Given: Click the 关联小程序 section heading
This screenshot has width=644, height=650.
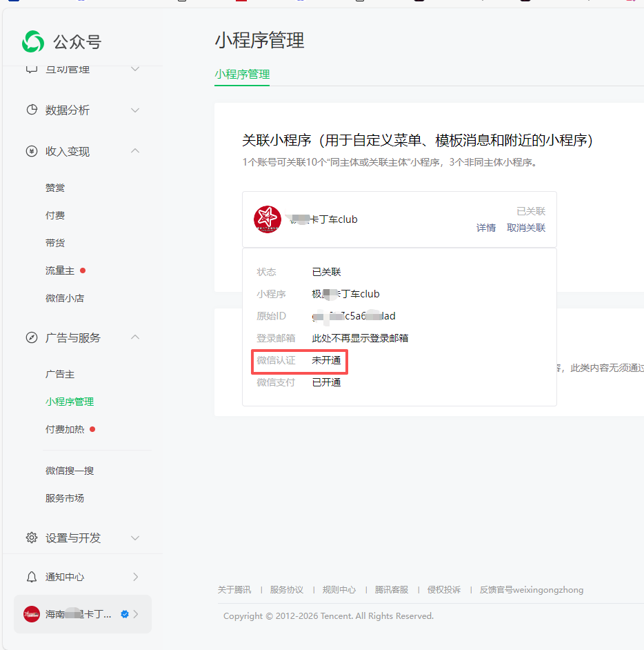Looking at the screenshot, I should tap(417, 141).
